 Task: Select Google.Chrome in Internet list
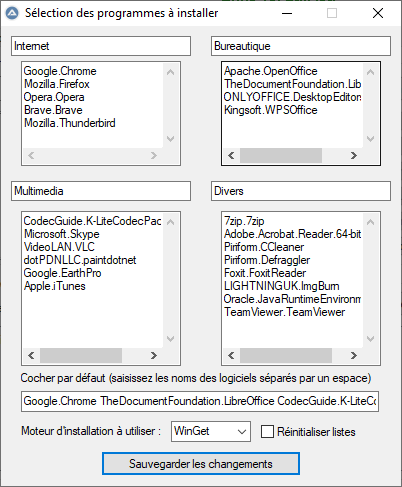(60, 71)
